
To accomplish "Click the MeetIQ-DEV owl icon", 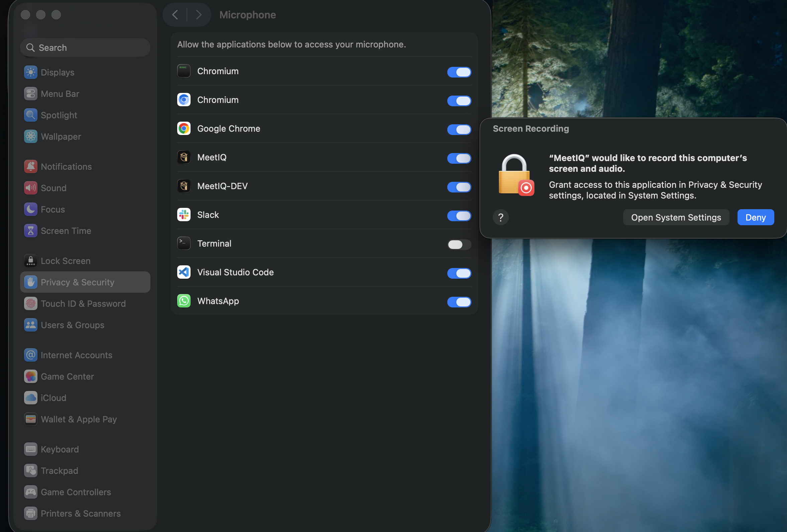I will pos(184,186).
